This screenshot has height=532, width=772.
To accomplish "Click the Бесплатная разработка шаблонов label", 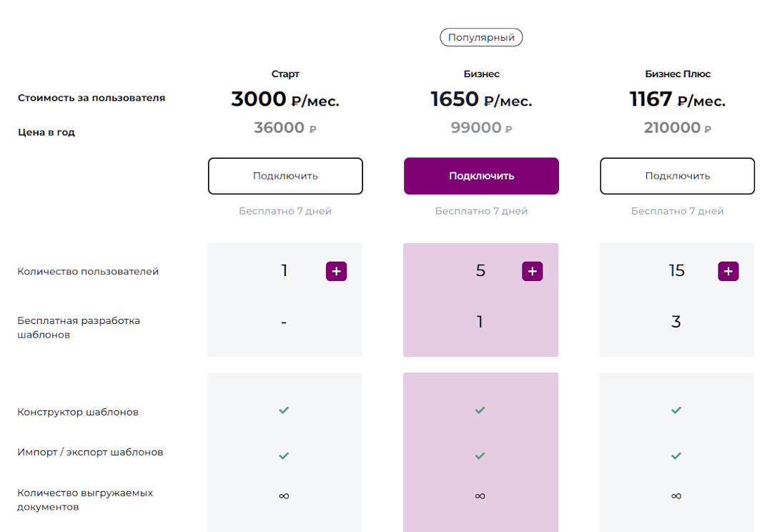I will click(79, 327).
